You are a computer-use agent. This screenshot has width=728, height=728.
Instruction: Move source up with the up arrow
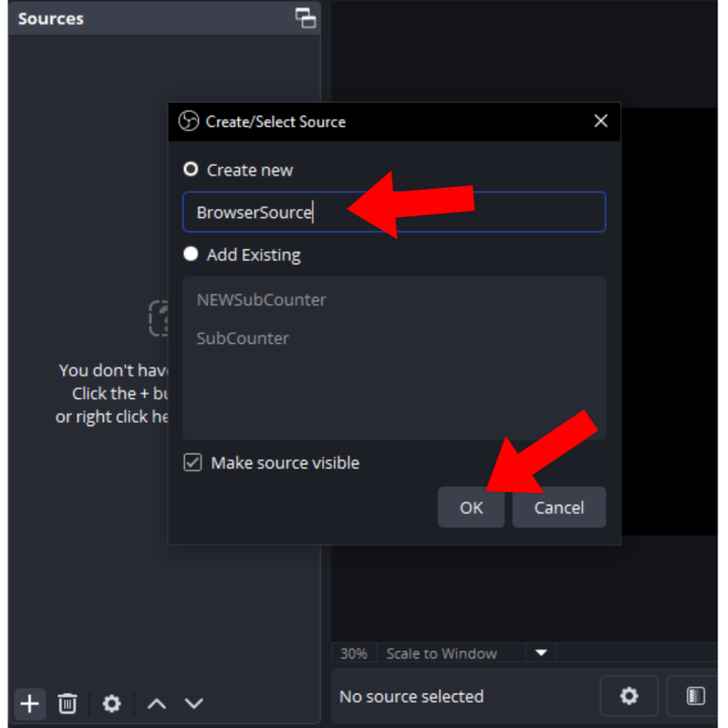coord(157,703)
